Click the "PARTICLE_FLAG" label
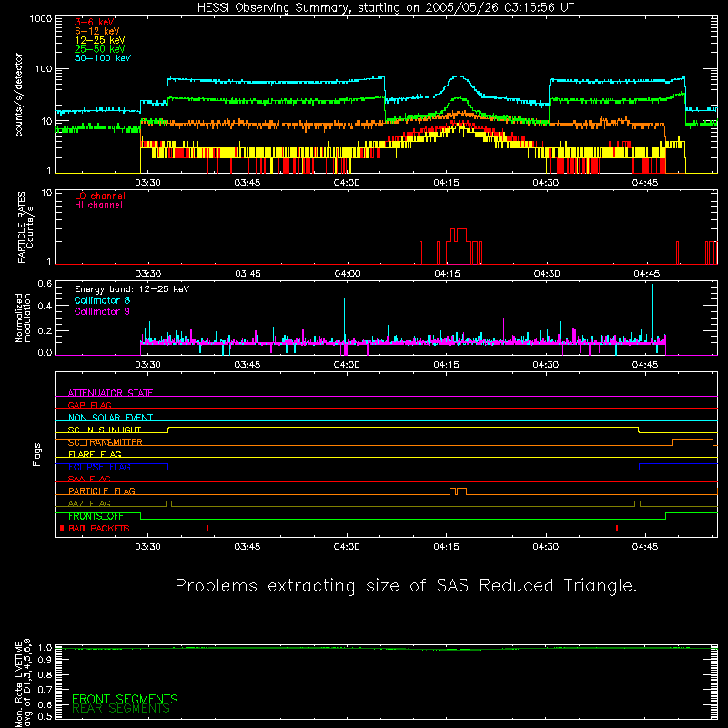Viewport: 728px width, 728px height. click(x=102, y=490)
